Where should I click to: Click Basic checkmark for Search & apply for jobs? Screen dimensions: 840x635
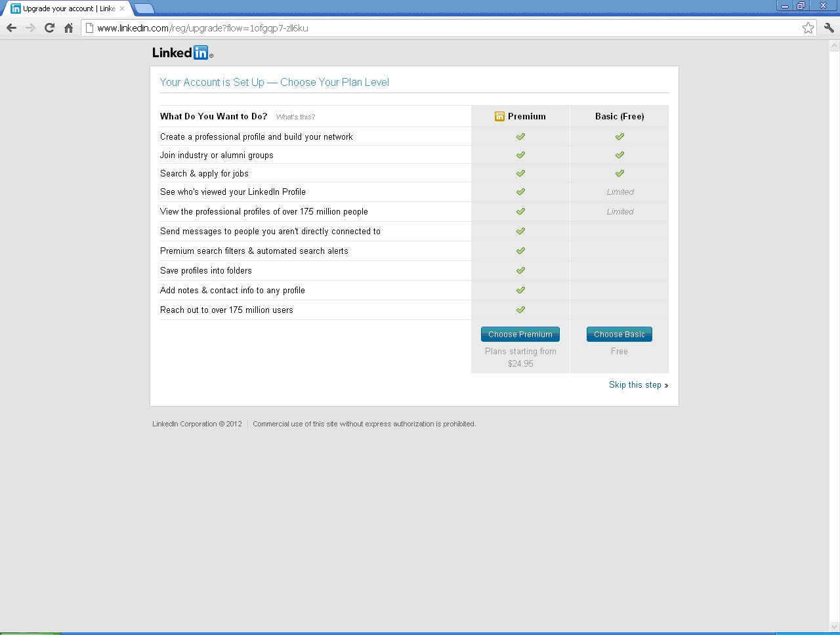[x=619, y=173]
